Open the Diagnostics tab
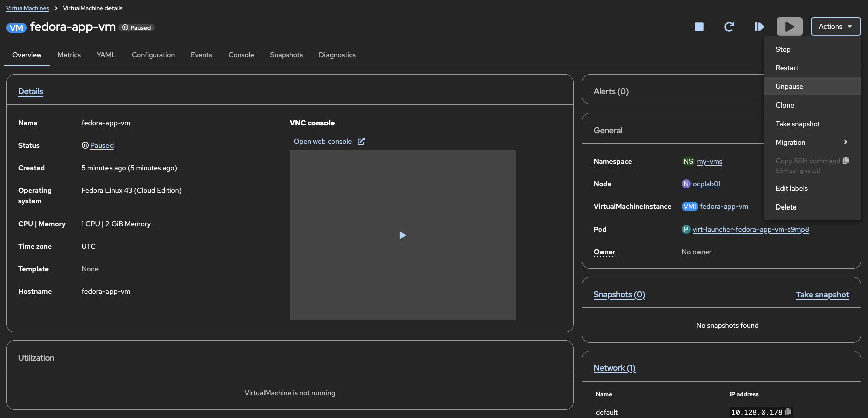Image resolution: width=868 pixels, height=418 pixels. [x=337, y=55]
